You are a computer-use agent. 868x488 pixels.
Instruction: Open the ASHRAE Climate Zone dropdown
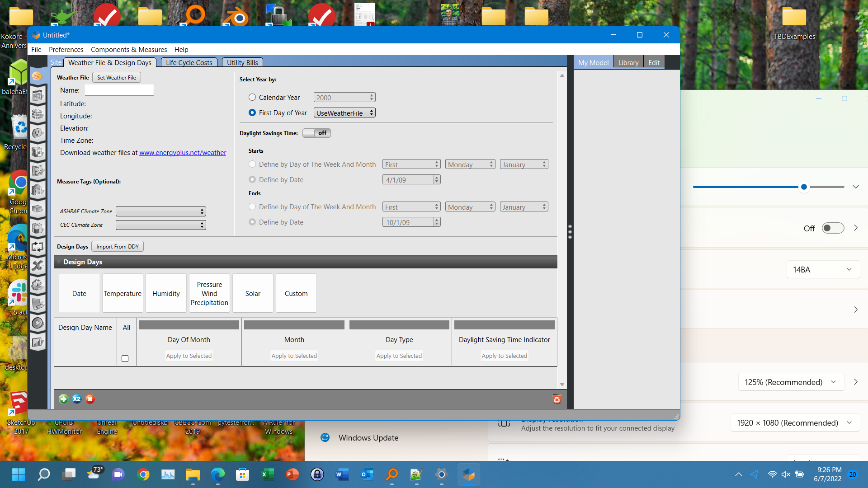pyautogui.click(x=160, y=211)
